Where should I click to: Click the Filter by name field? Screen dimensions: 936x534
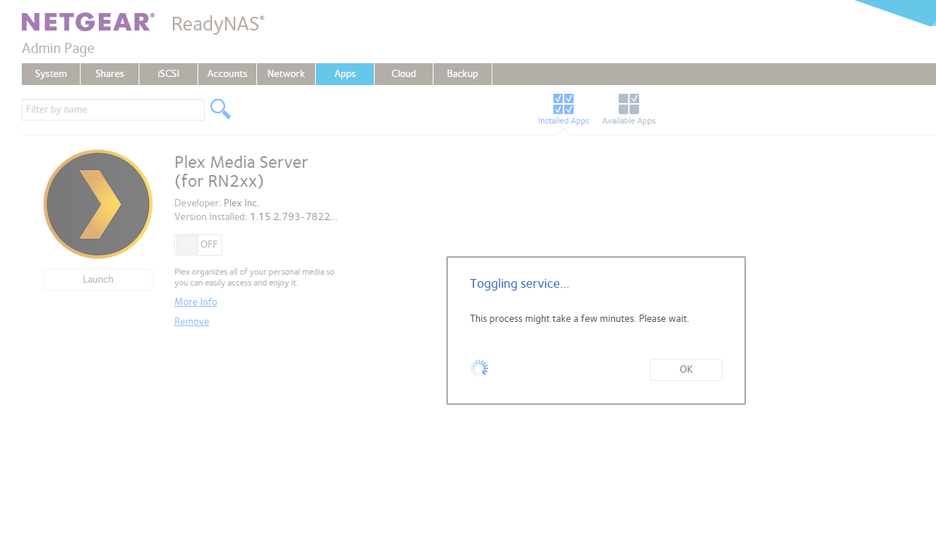tap(113, 110)
